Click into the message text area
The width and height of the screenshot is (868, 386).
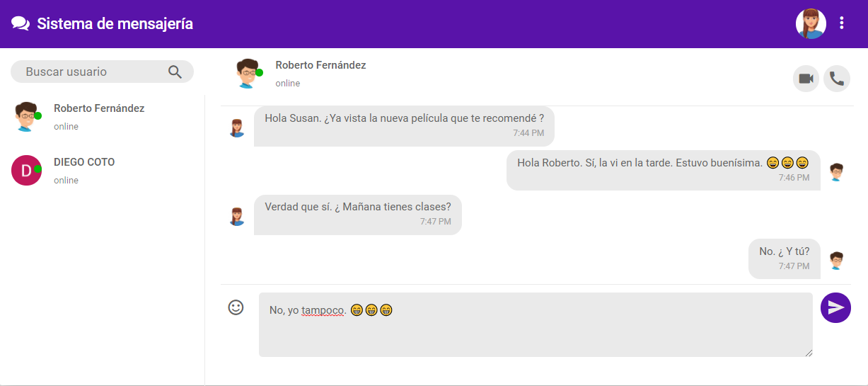coord(536,324)
